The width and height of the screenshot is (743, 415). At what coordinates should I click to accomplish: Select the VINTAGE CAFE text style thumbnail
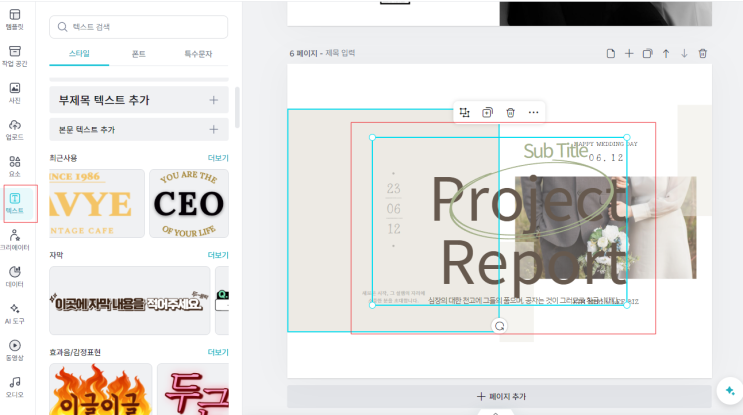click(x=97, y=203)
